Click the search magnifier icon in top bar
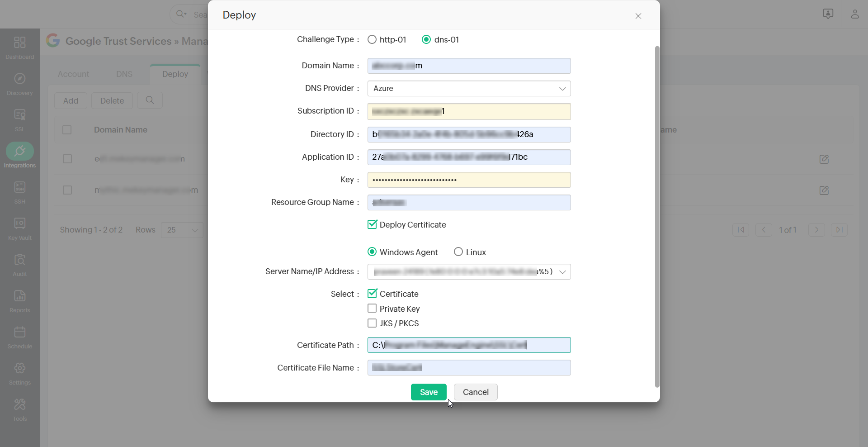Screen dimensions: 868x447 tap(181, 14)
